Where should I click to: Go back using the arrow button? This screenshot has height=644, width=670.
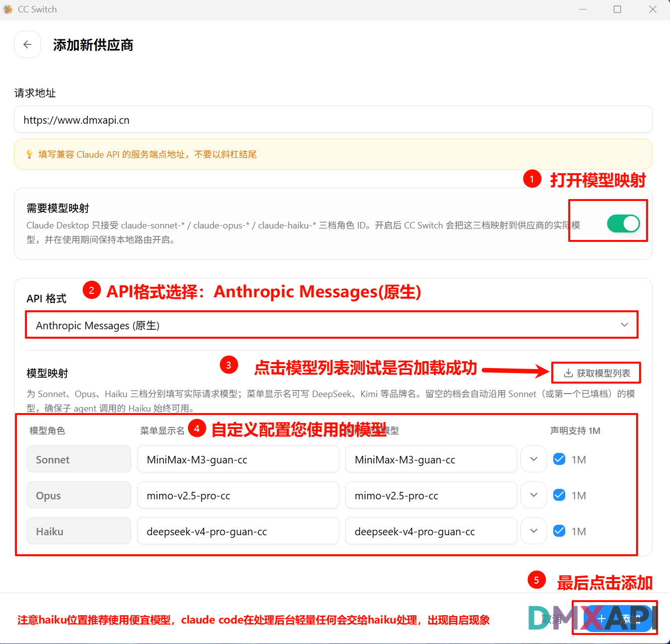click(27, 44)
